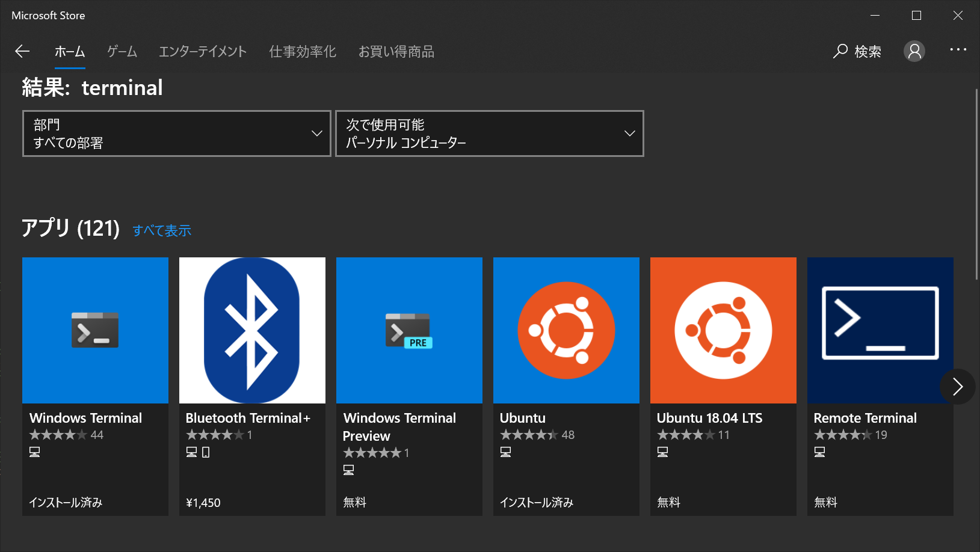Click the PC device icon under Ubuntu 18.04 LTS
This screenshot has width=980, height=552.
tap(663, 452)
